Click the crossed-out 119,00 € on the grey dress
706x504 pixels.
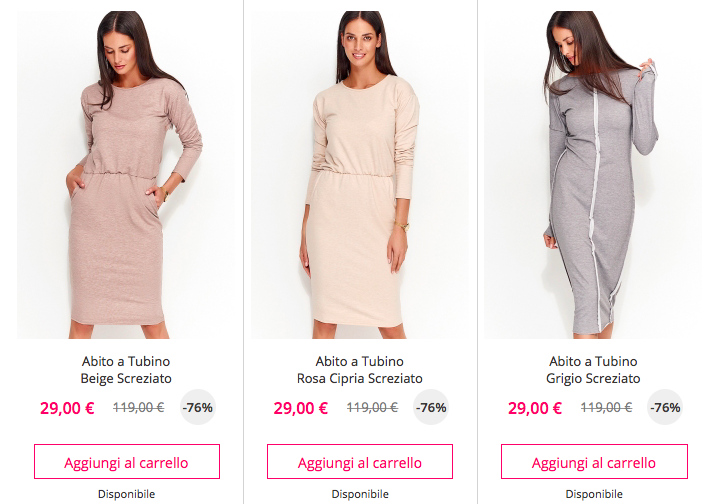[x=606, y=407]
